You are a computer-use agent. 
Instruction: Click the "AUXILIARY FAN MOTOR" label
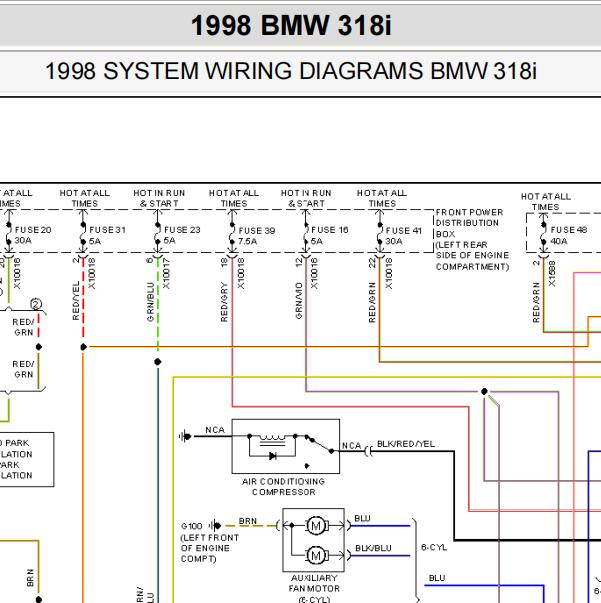[314, 583]
